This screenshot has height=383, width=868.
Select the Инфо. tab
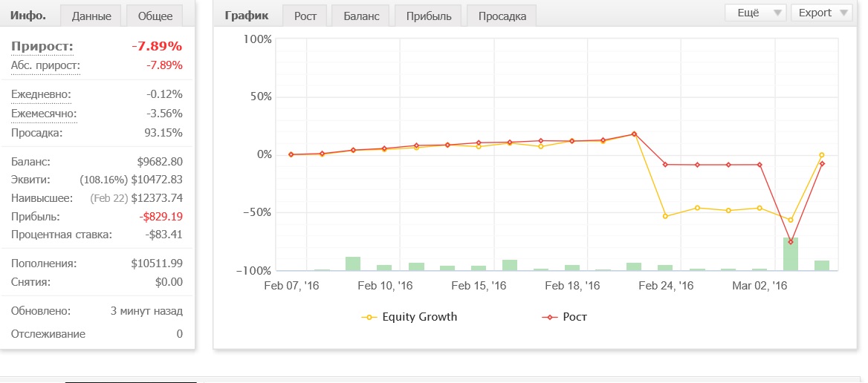27,16
